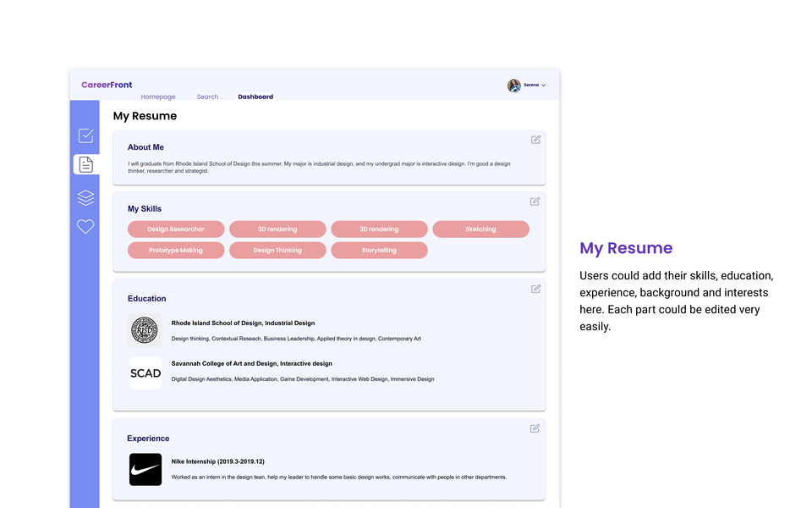The height and width of the screenshot is (508, 812).
Task: Edit the My Skills section
Action: tap(535, 202)
